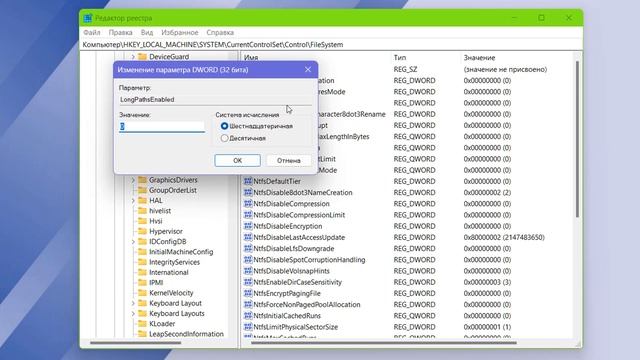Click the IDConfigDB folder icon
Screen dimensions: 640x360
click(142, 241)
